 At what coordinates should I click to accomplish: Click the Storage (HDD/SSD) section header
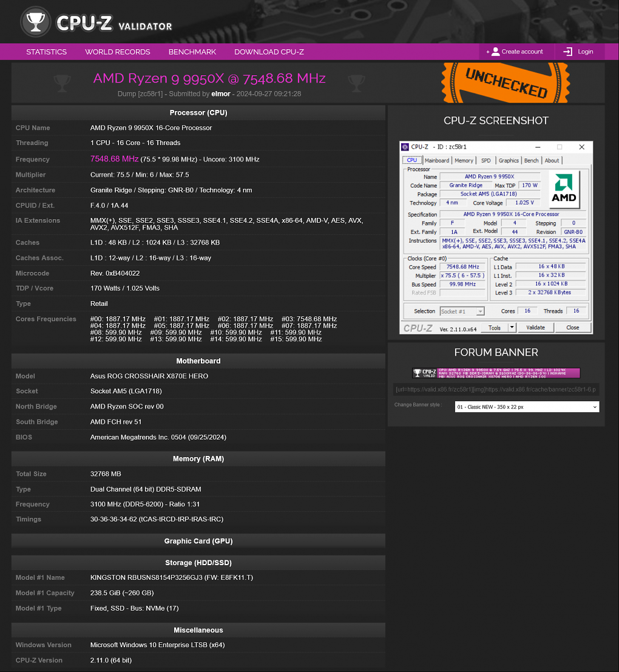198,563
